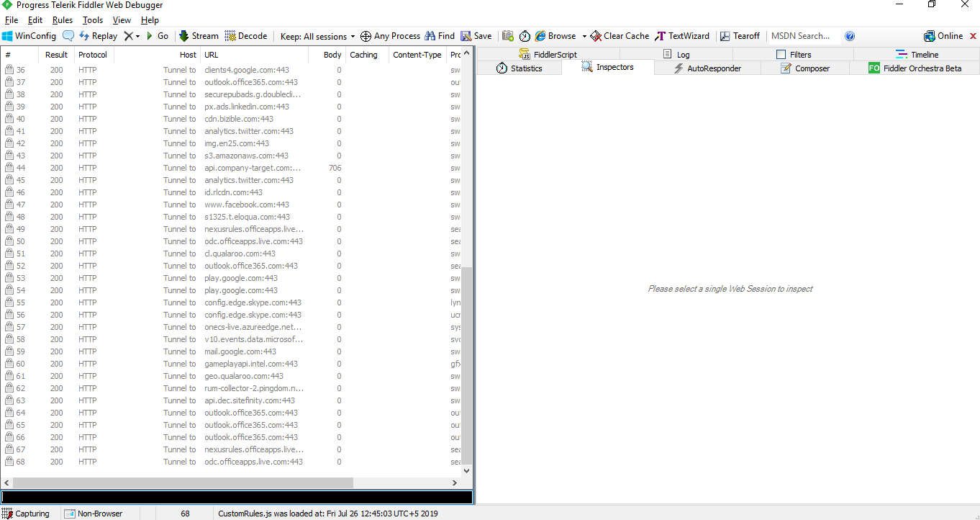Open Find sessions binoculars
980x520 pixels.
pyautogui.click(x=440, y=36)
